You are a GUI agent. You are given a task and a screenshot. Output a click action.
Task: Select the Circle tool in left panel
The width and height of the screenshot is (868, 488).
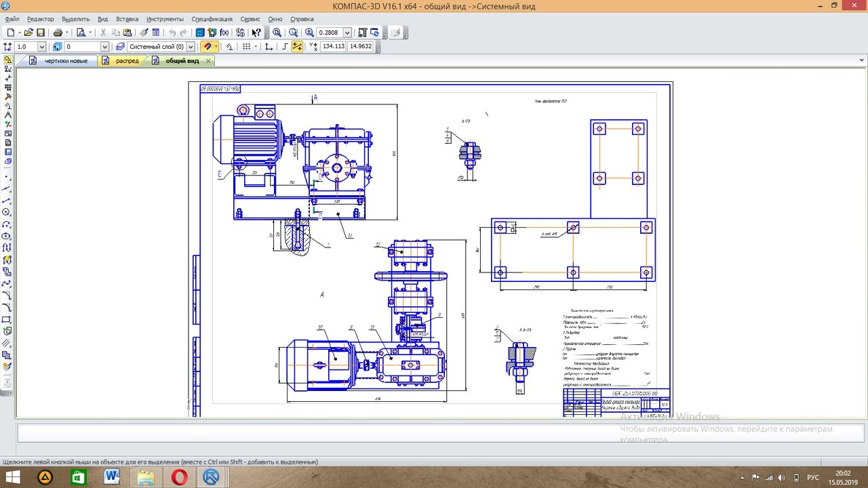click(7, 212)
